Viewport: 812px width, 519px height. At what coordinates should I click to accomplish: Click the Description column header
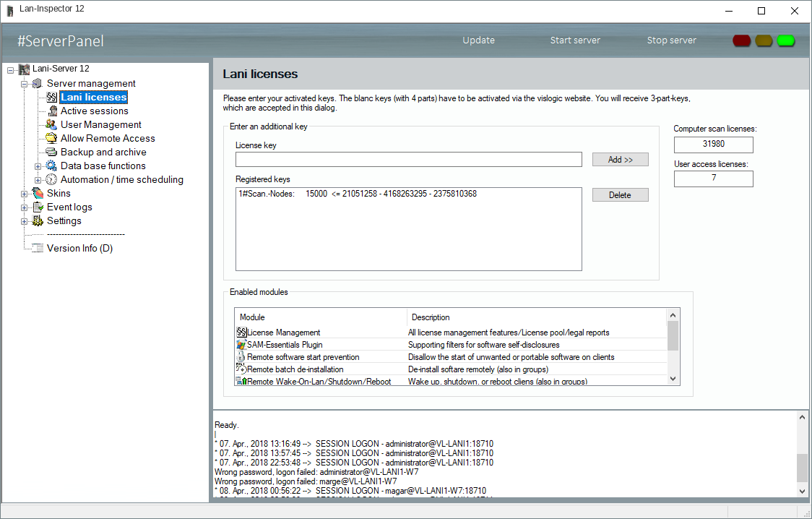point(537,317)
